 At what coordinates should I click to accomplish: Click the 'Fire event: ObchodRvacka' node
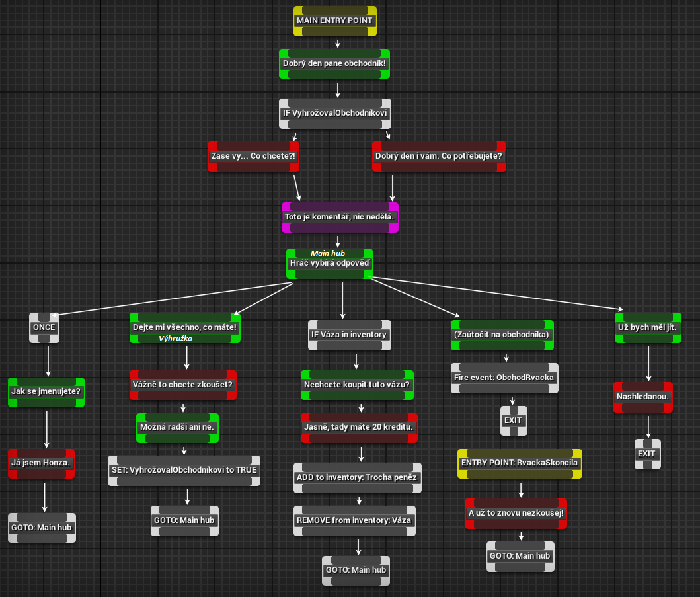(504, 378)
